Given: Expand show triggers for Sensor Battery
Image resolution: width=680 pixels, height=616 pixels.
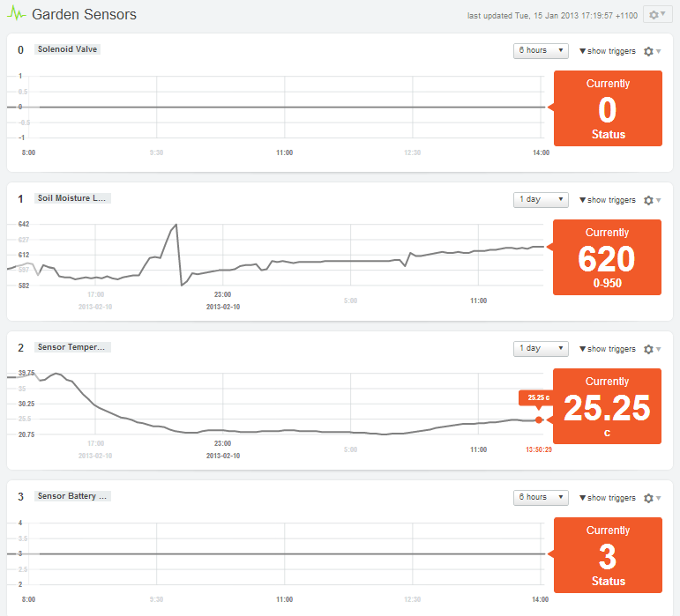Looking at the screenshot, I should point(607,498).
